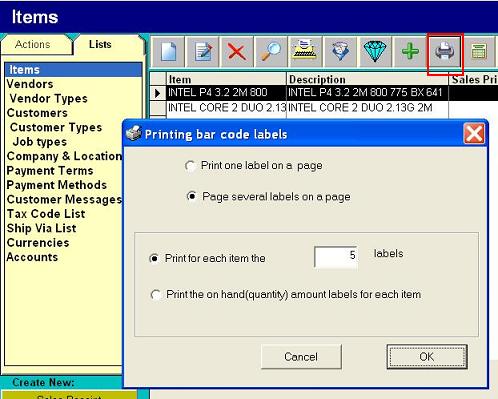Click the green spreadsheet table icon
The image size is (498, 399).
479,52
